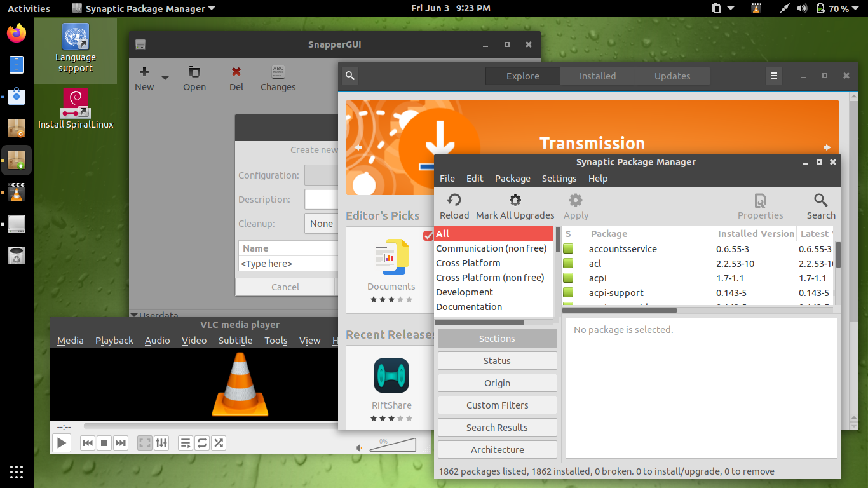Open the Trash icon in dock

tap(17, 255)
